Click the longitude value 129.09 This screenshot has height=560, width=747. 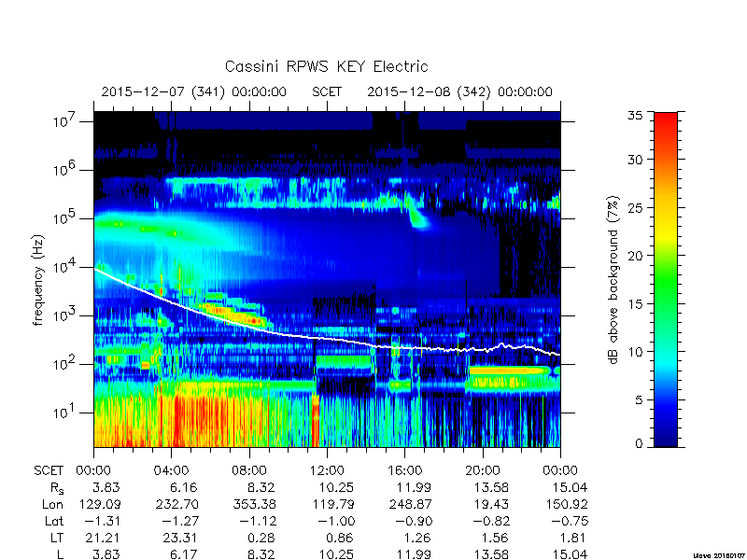point(100,504)
